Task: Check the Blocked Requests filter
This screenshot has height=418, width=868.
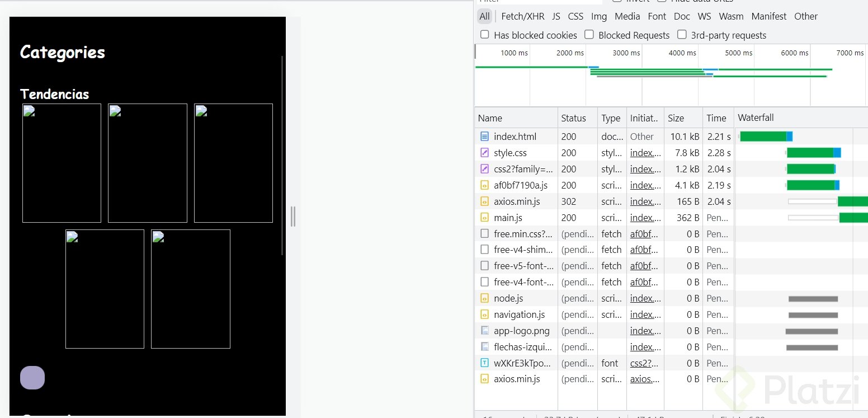Action: coord(589,35)
